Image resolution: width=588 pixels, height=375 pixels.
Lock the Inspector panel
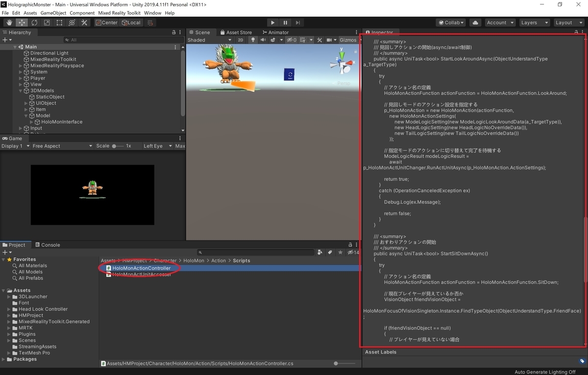click(x=576, y=32)
